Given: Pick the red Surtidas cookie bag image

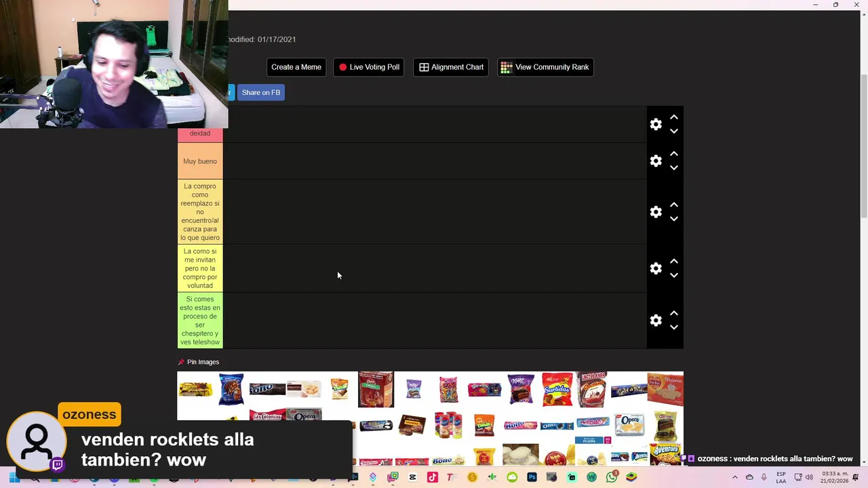Looking at the screenshot, I should [x=557, y=389].
